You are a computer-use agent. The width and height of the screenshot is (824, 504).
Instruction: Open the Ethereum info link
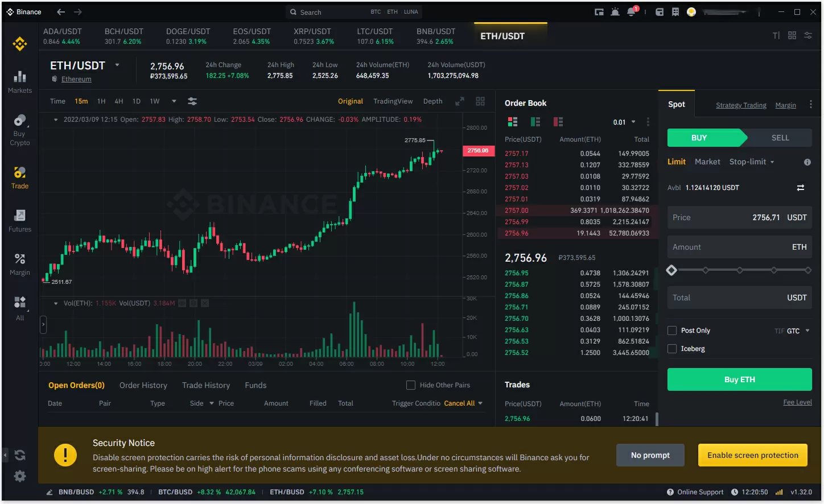pyautogui.click(x=76, y=79)
